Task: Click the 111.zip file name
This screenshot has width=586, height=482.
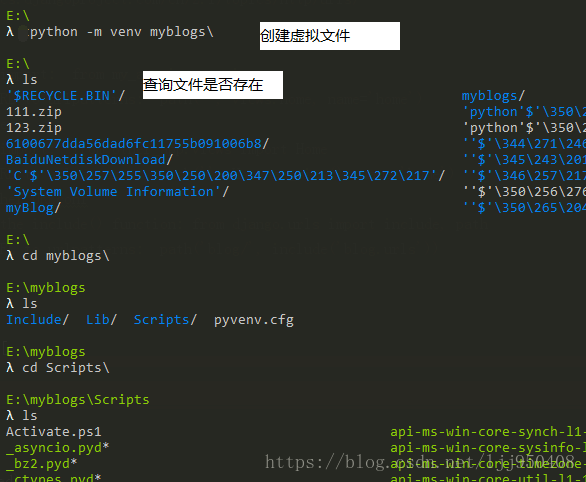Action: tap(34, 112)
